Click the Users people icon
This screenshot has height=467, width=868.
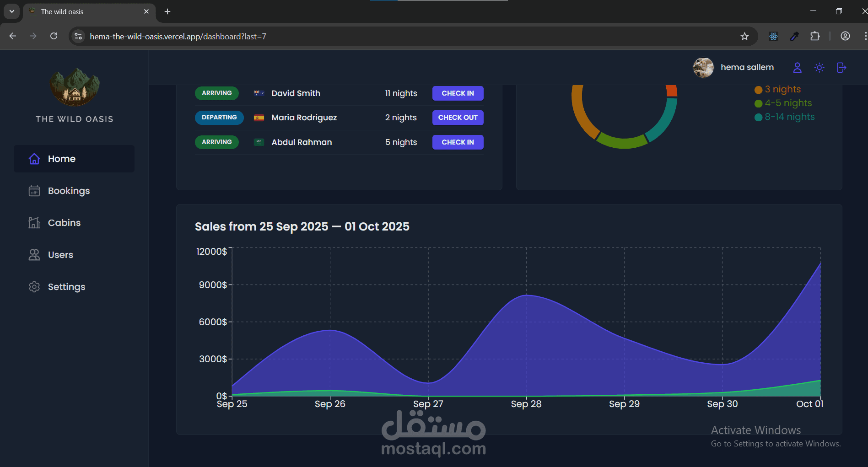click(x=34, y=255)
